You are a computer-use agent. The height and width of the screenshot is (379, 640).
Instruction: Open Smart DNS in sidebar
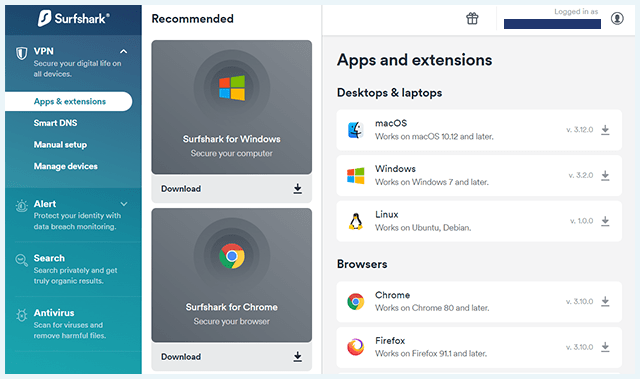[x=56, y=123]
